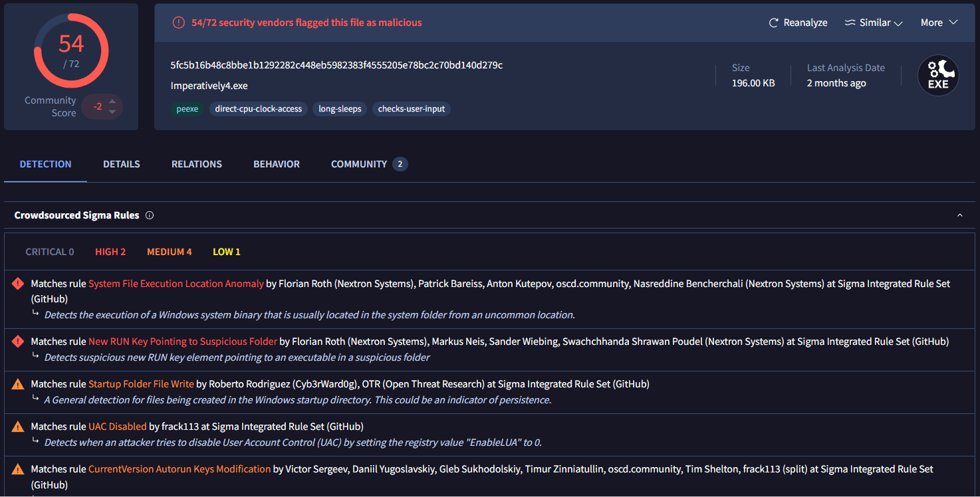The image size is (980, 497).
Task: Filter Sigma rules by MEDIUM 4
Action: coord(170,252)
